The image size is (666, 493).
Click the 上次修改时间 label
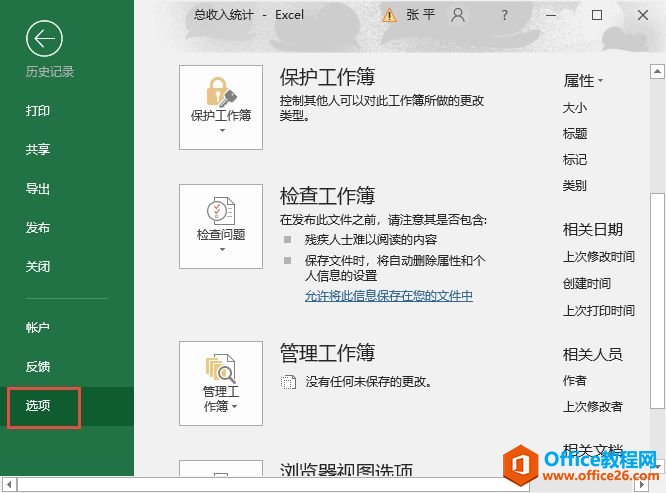click(598, 256)
